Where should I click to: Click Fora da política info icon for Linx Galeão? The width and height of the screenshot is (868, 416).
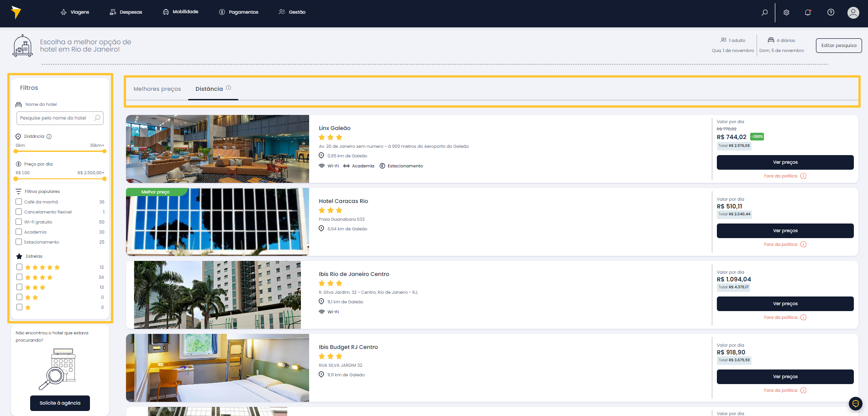(x=803, y=176)
